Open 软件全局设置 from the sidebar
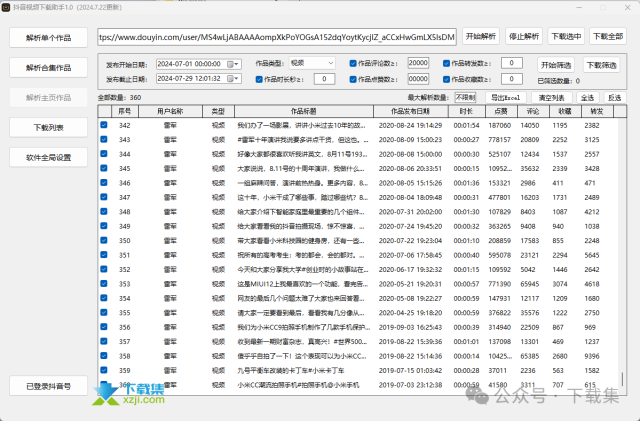Viewport: 640px width, 421px height. [x=49, y=157]
